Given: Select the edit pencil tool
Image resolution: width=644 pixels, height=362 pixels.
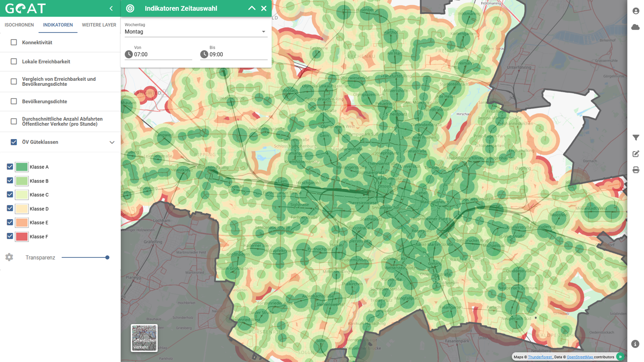Looking at the screenshot, I should pos(636,154).
